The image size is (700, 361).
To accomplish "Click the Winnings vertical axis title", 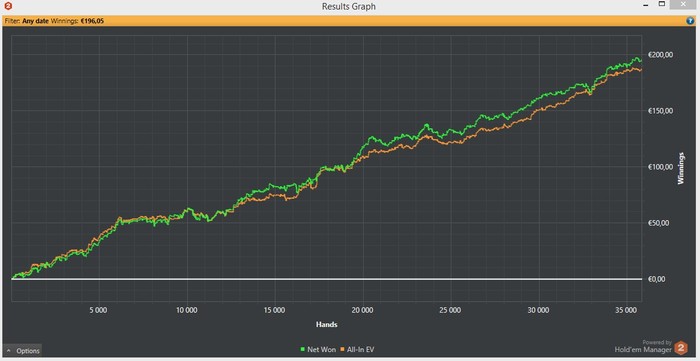I will coord(681,168).
